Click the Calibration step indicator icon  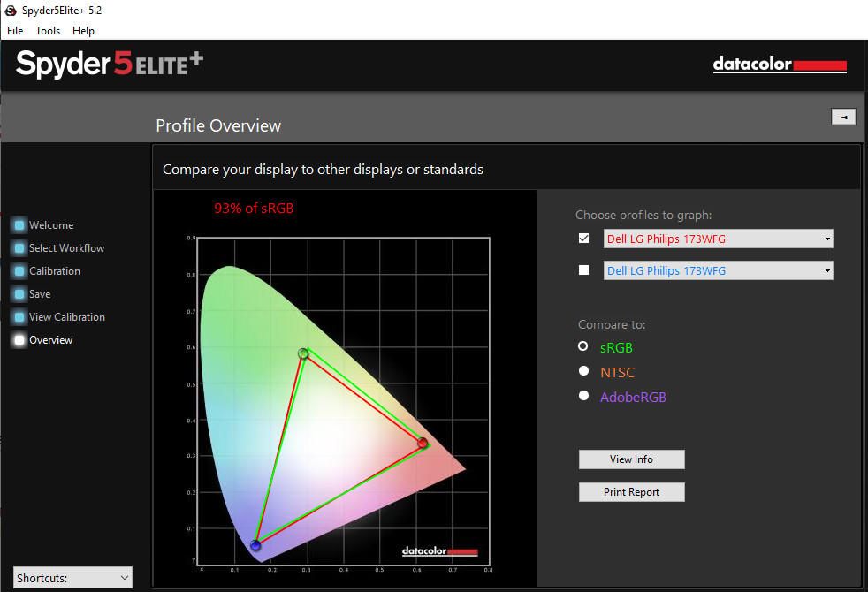coord(19,271)
